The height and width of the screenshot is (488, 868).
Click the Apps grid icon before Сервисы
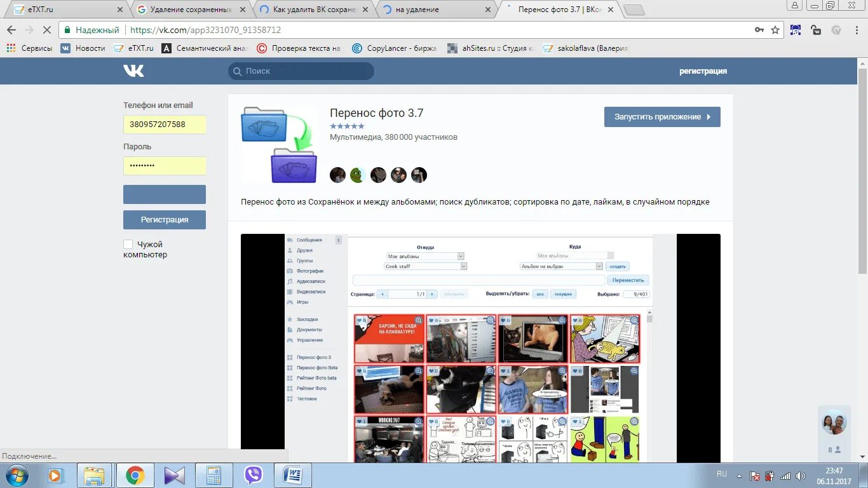(x=11, y=48)
